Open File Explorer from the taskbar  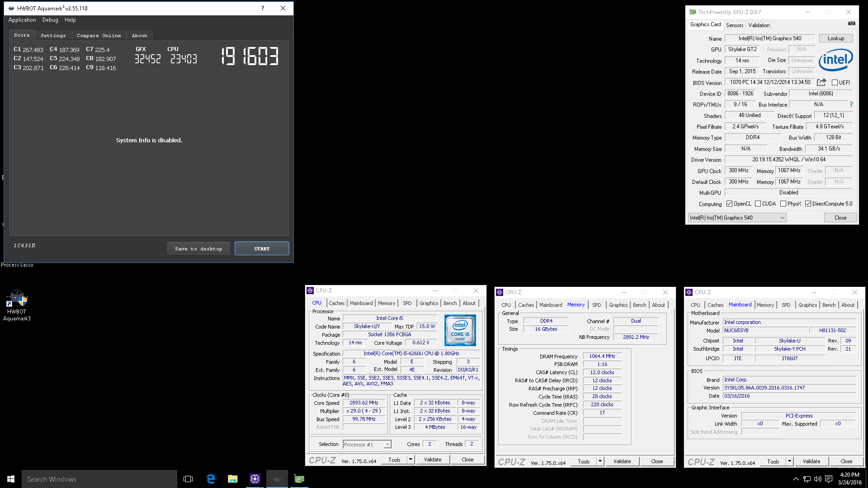tap(233, 479)
